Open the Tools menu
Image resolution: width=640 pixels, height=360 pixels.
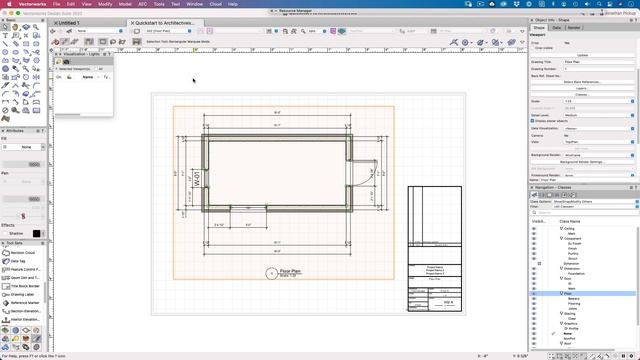tap(159, 4)
